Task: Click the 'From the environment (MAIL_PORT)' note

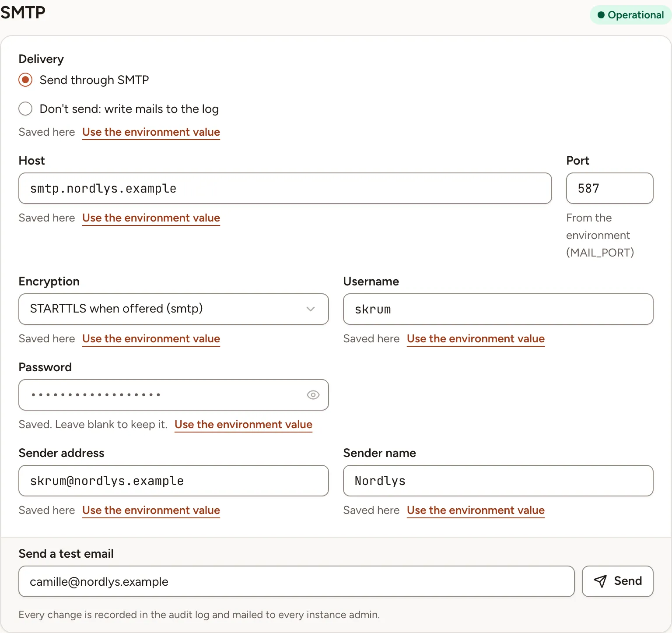Action: coord(600,235)
